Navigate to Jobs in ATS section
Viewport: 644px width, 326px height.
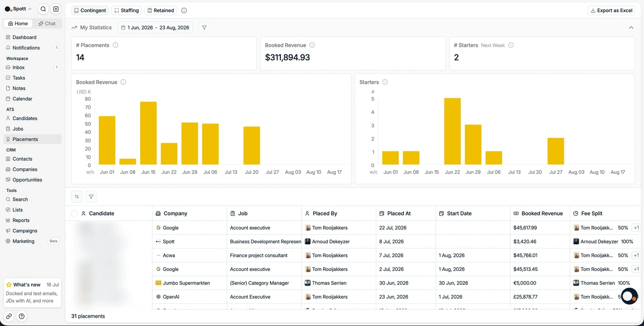pyautogui.click(x=32, y=129)
